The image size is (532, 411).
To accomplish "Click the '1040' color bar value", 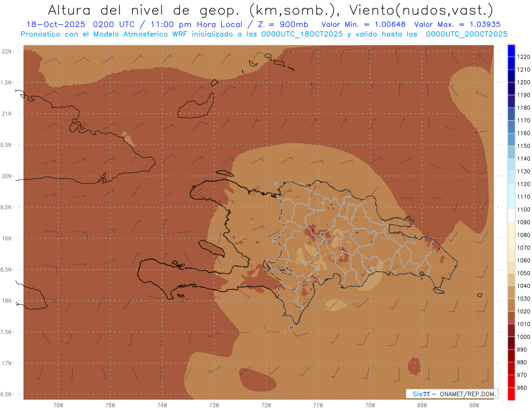I will pos(524,286).
